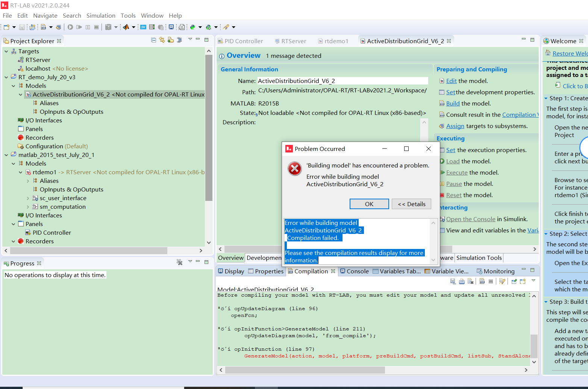The image size is (588, 389).
Task: Toggle word wrap in compilation output
Action: coord(491,281)
